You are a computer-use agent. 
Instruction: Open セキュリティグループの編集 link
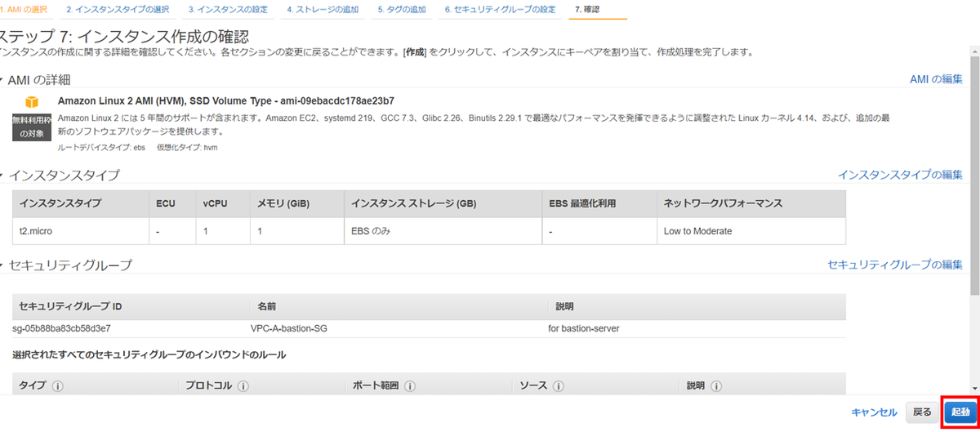point(895,265)
